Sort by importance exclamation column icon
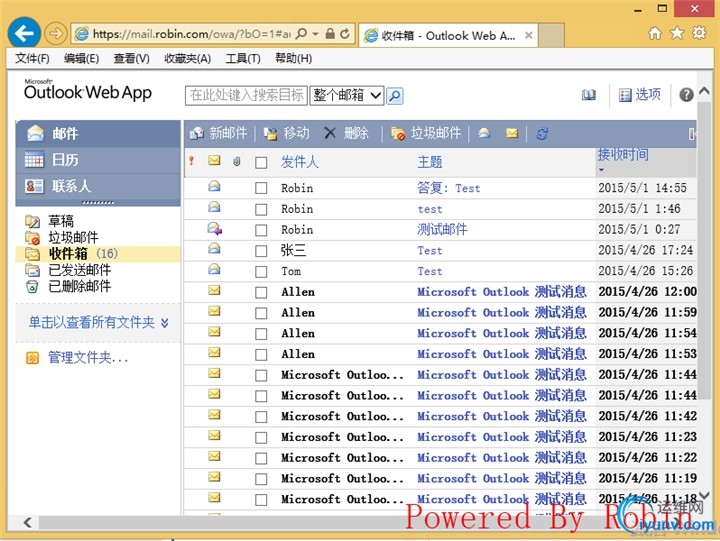The width and height of the screenshot is (720, 541). (x=191, y=161)
